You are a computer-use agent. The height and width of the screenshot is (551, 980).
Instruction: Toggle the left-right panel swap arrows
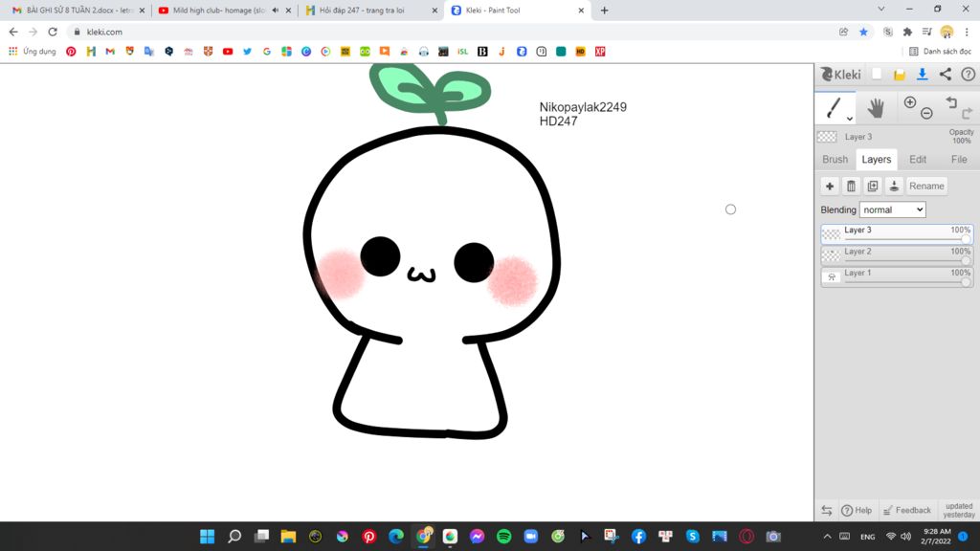[826, 511]
